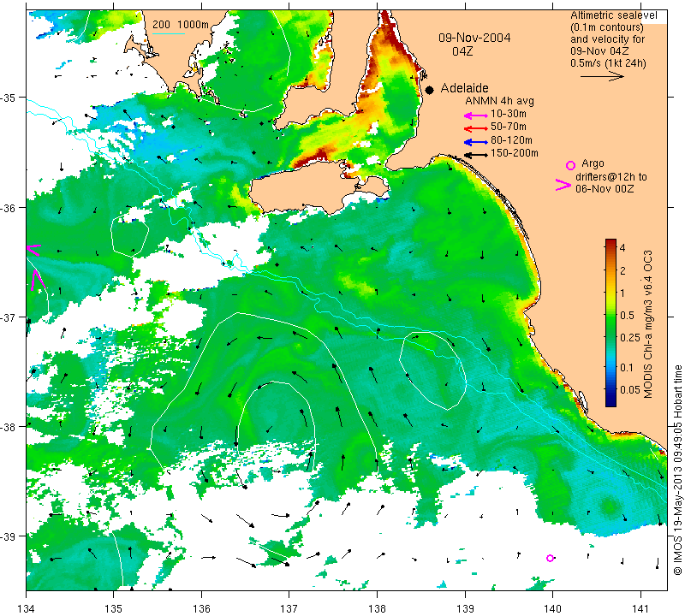Click the red 50-70m arrow legend symbol
The image size is (685, 616).
(476, 128)
